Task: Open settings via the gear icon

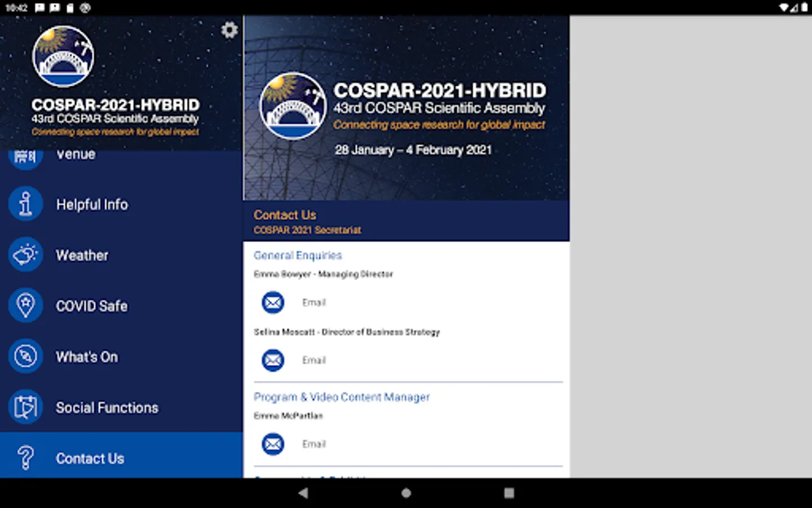Action: click(229, 30)
